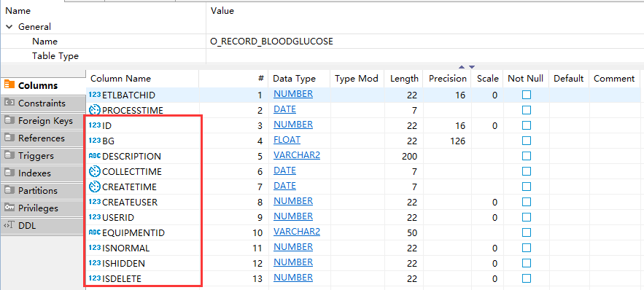Click the ABC text icon beside EQUIPMENTID

pos(95,232)
